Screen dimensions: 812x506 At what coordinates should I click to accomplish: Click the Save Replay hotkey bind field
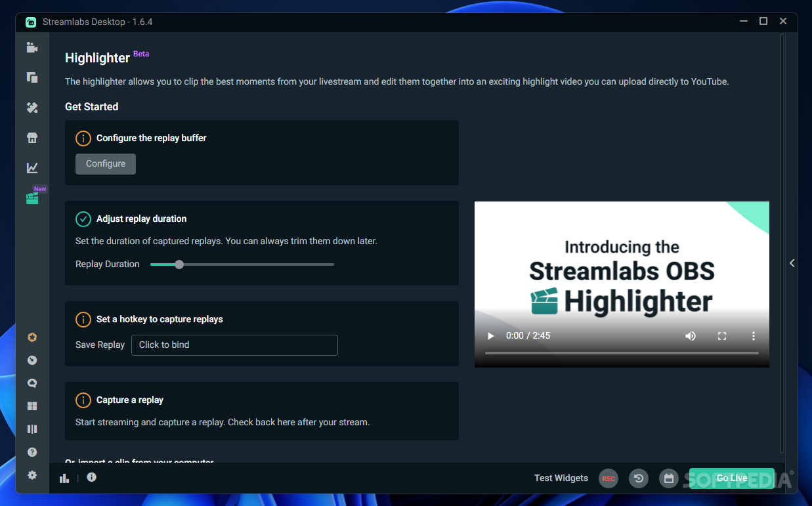click(x=234, y=345)
